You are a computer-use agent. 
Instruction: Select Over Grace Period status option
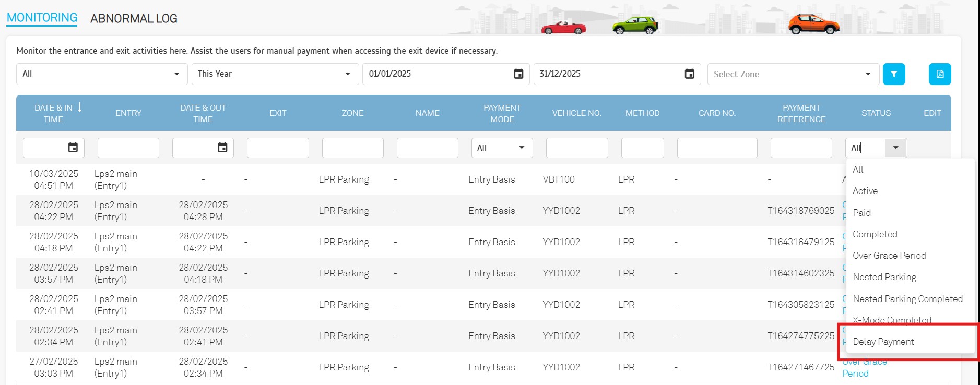889,256
